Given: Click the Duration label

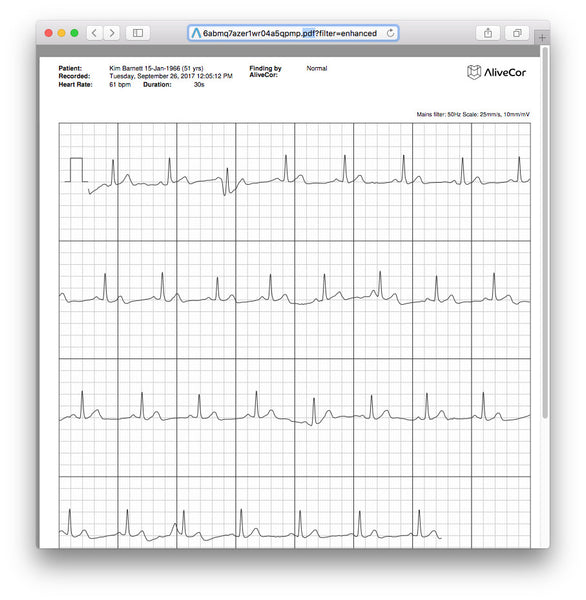Looking at the screenshot, I should (157, 85).
